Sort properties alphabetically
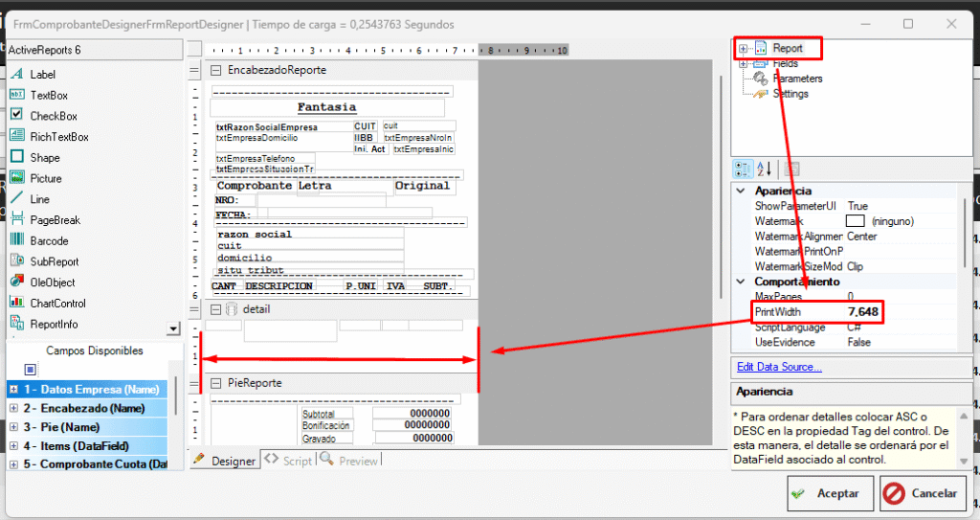 tap(765, 170)
